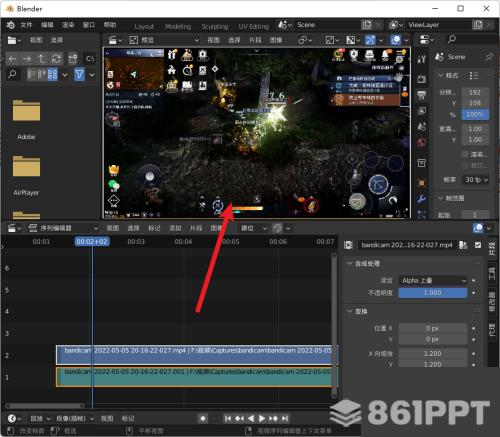Select the blue bandicam mp4 strip on channel 2
Viewport: 500px width, 437px height.
tap(197, 355)
